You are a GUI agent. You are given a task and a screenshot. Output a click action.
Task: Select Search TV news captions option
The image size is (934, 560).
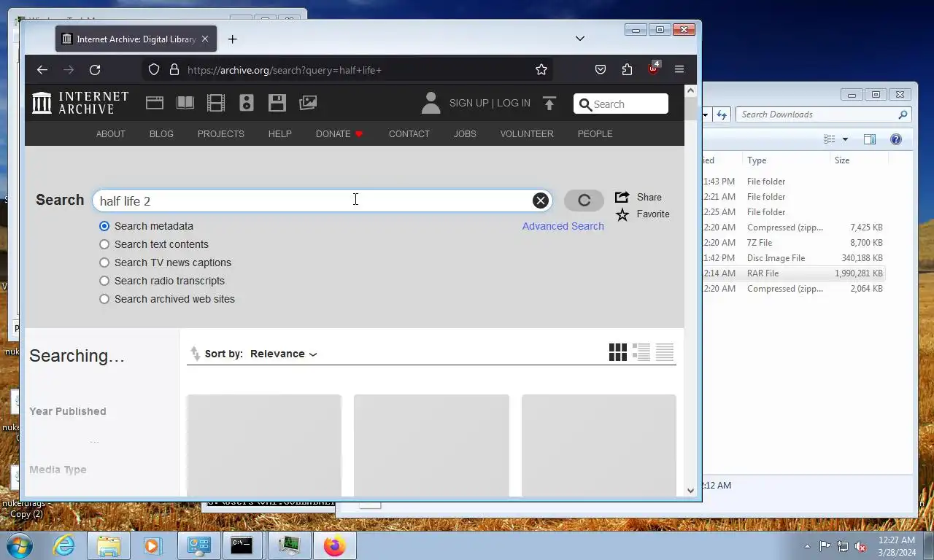(x=104, y=262)
